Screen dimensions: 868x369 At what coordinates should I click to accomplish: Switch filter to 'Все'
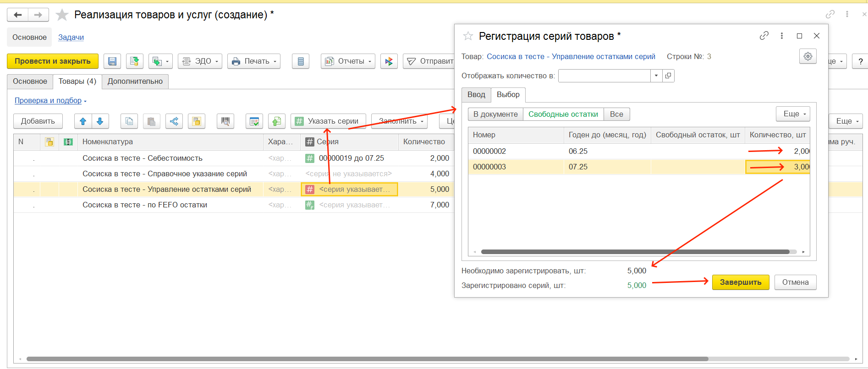616,114
